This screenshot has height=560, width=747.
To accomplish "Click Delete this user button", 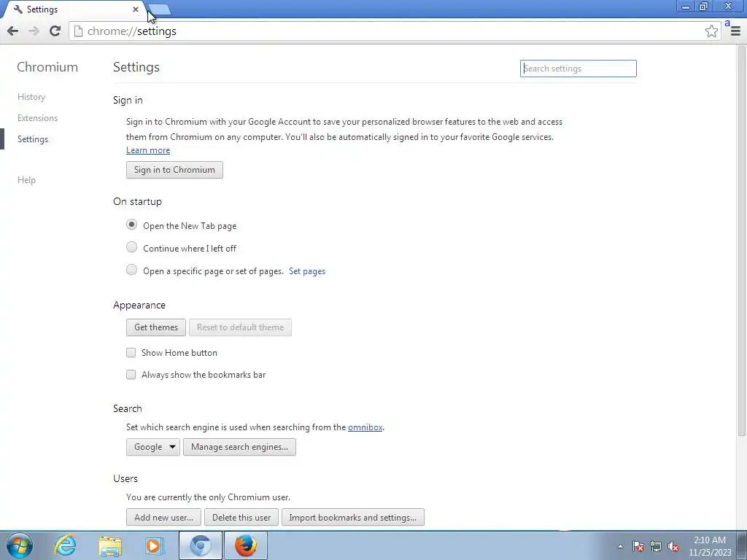I will click(241, 518).
